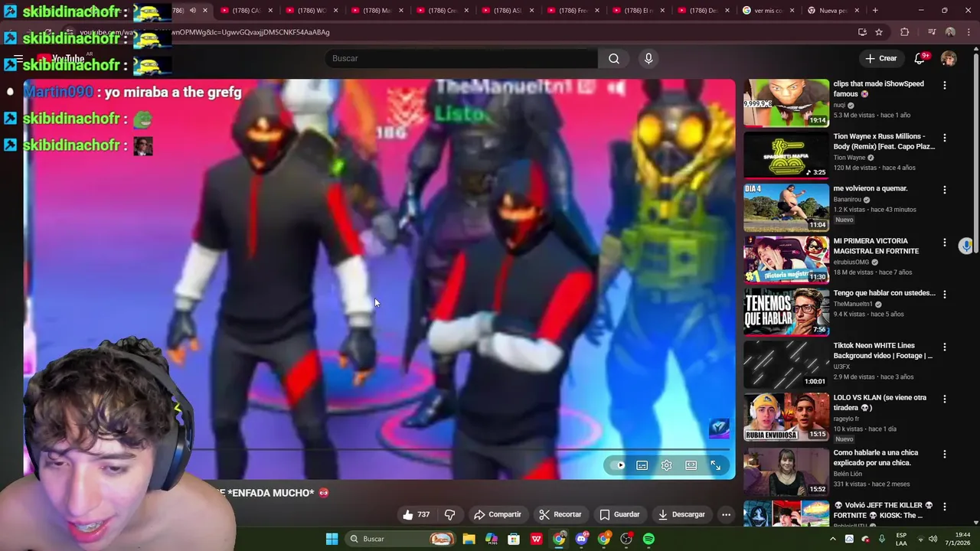Open Microsoft 365 from the taskbar

[492, 539]
